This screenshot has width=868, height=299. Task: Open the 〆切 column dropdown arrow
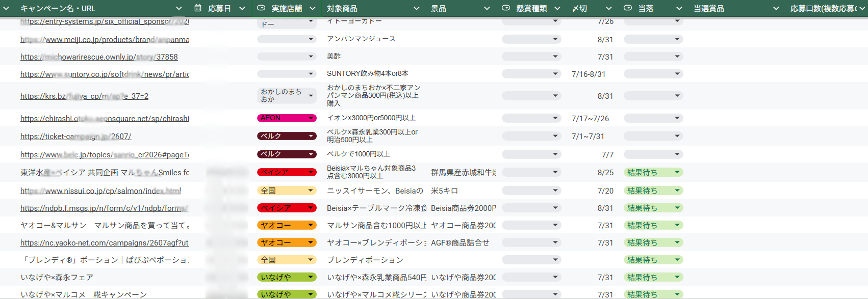click(609, 9)
